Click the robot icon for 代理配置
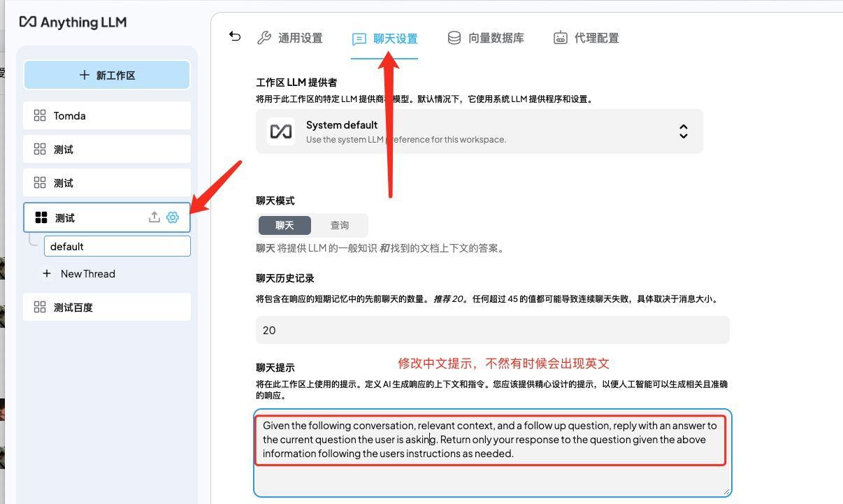 (560, 38)
